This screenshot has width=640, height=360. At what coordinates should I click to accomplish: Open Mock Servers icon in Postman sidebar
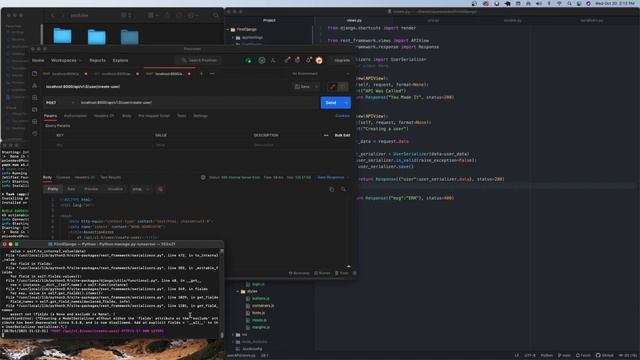pos(35,109)
